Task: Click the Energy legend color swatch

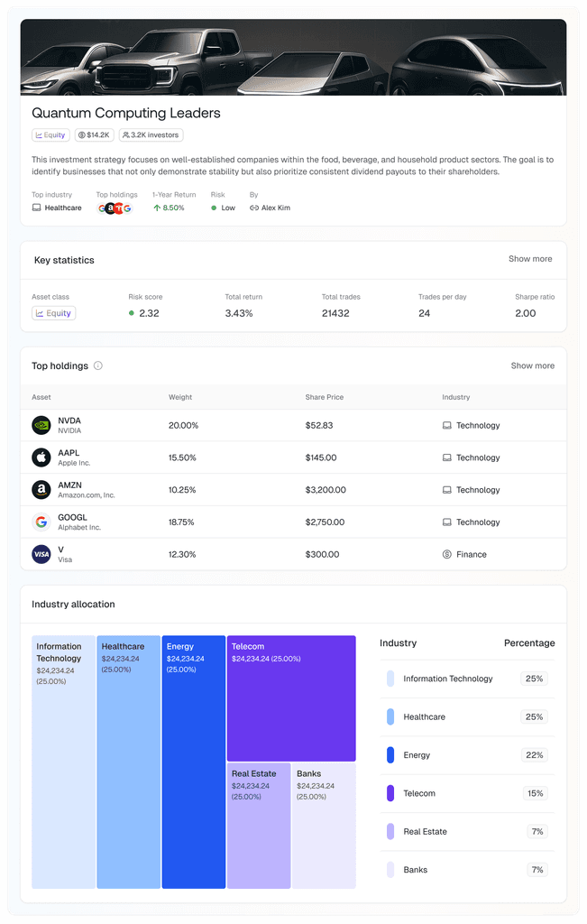Action: point(390,755)
